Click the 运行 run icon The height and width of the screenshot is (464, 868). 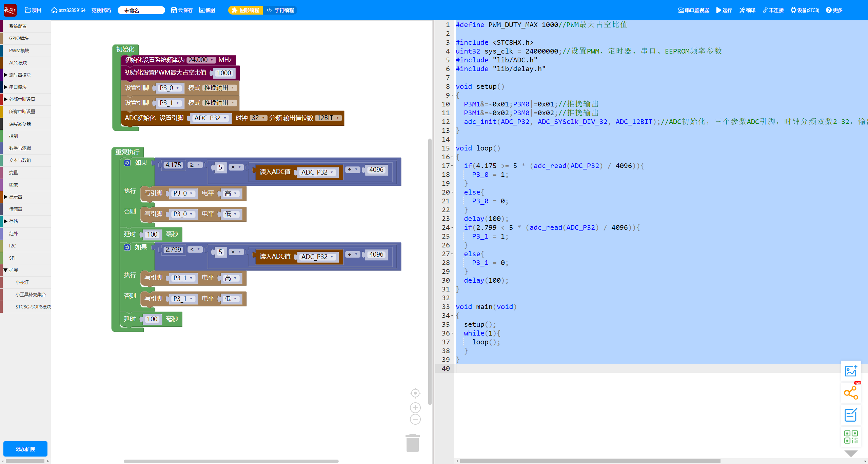(x=724, y=10)
